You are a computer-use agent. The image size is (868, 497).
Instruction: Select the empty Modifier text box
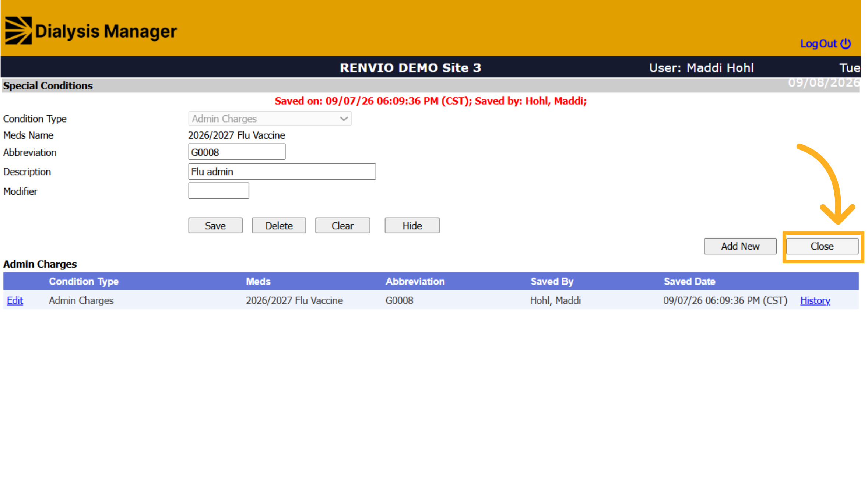pos(219,191)
